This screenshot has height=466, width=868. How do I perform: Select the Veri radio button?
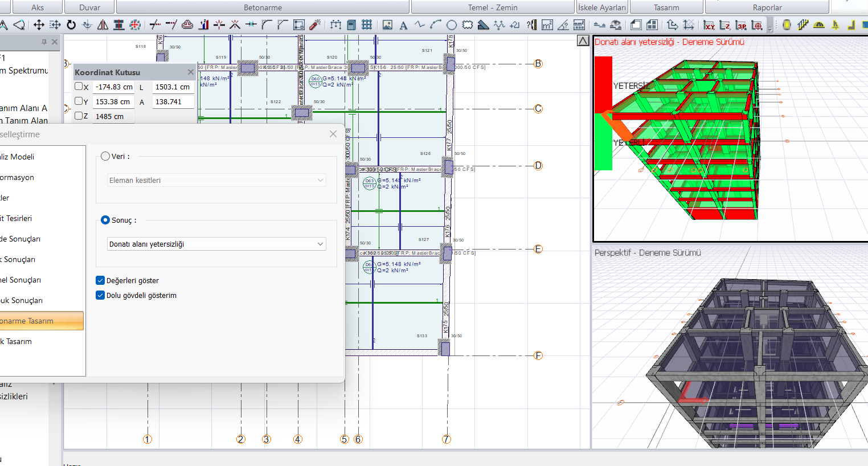105,156
